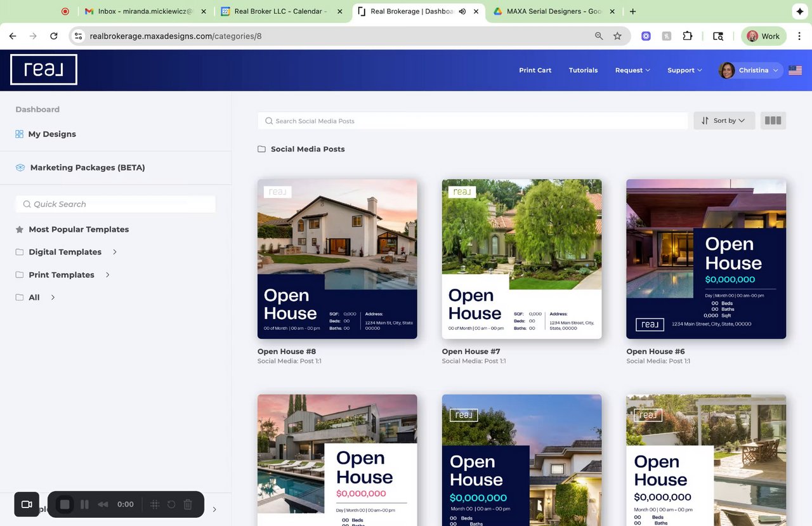Open the Open House #6 template thumbnail
This screenshot has width=812, height=526.
(706, 259)
